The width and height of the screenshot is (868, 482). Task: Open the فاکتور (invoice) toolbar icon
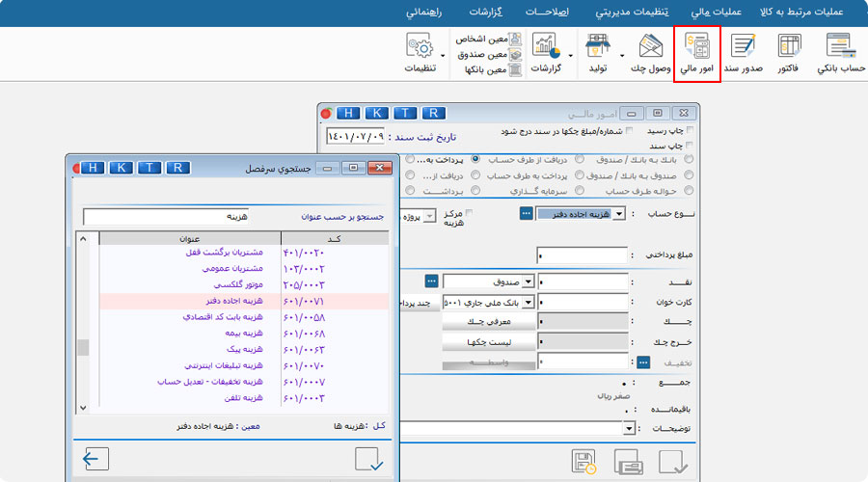point(788,53)
